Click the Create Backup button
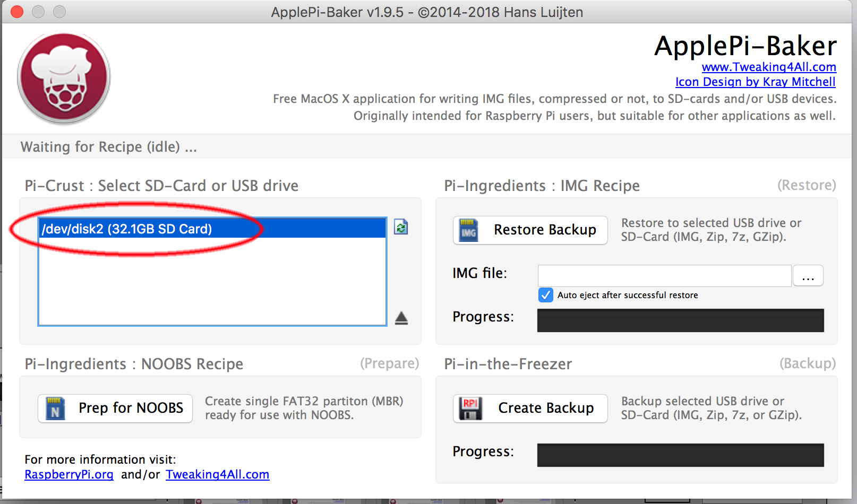 [x=530, y=408]
